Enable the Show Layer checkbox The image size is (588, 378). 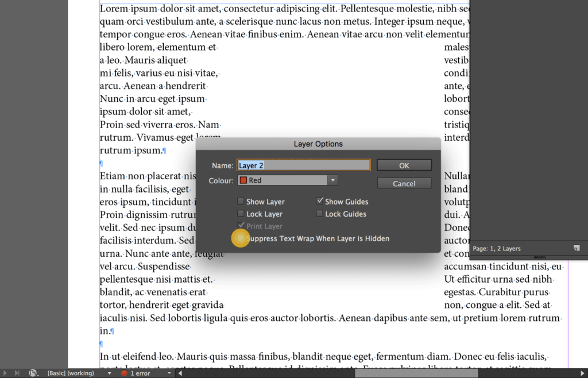(241, 201)
